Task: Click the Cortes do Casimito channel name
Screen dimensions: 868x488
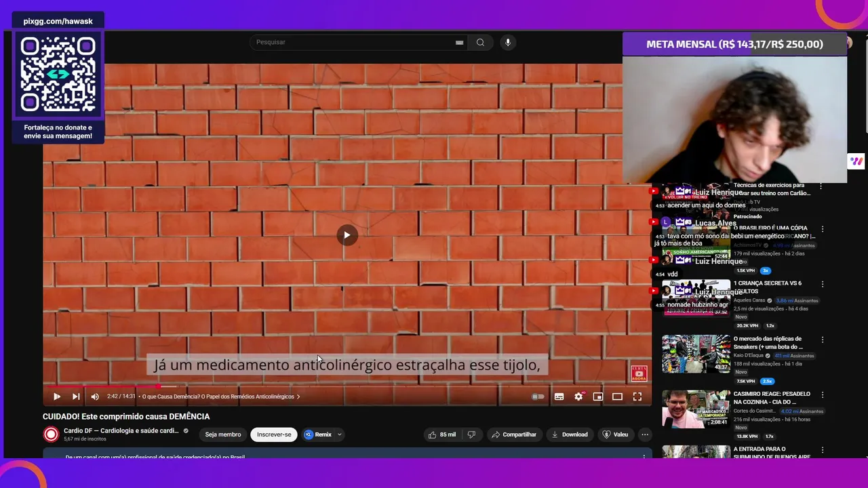Action: click(x=753, y=411)
